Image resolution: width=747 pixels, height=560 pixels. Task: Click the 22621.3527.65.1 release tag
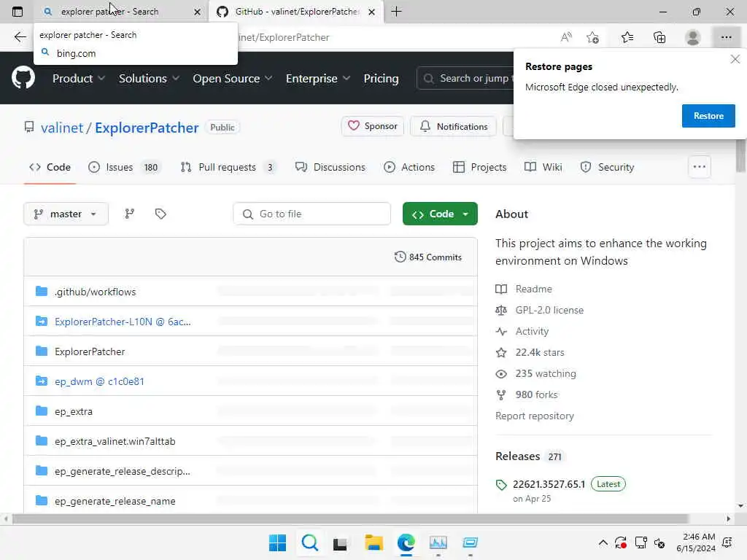pyautogui.click(x=549, y=484)
